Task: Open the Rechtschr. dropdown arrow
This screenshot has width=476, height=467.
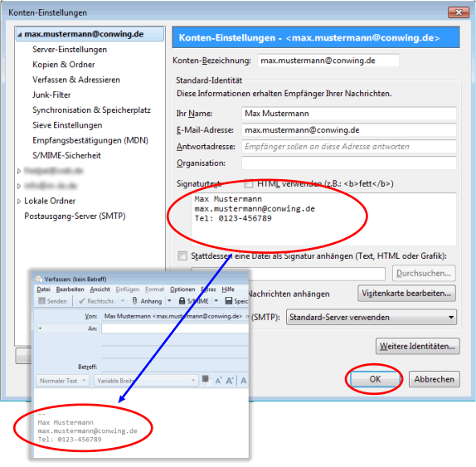Action: (123, 301)
